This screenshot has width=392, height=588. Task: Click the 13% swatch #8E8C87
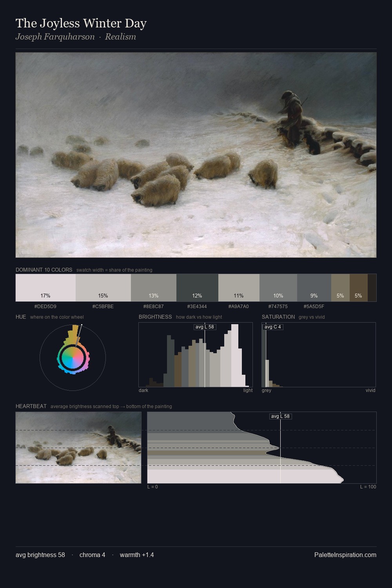(154, 288)
